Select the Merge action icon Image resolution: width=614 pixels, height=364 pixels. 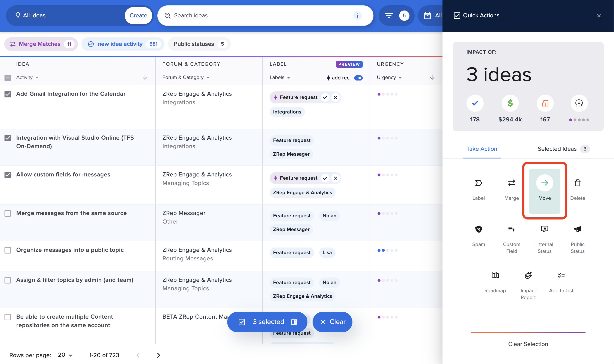pyautogui.click(x=511, y=183)
